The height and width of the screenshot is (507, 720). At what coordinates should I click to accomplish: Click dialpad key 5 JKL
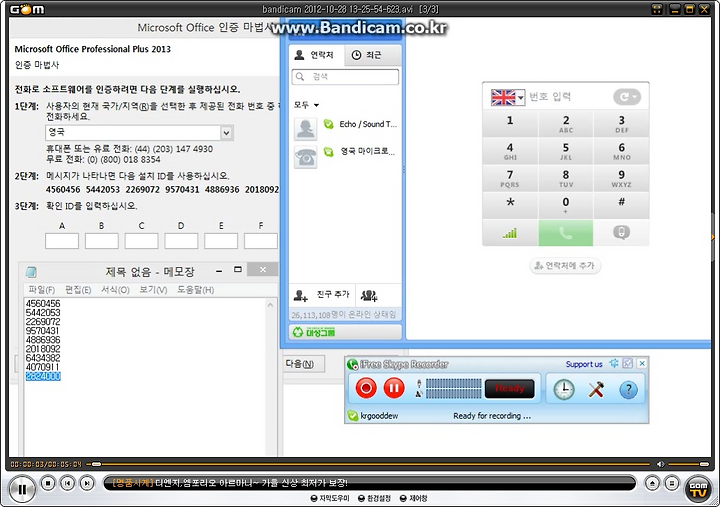(x=566, y=151)
